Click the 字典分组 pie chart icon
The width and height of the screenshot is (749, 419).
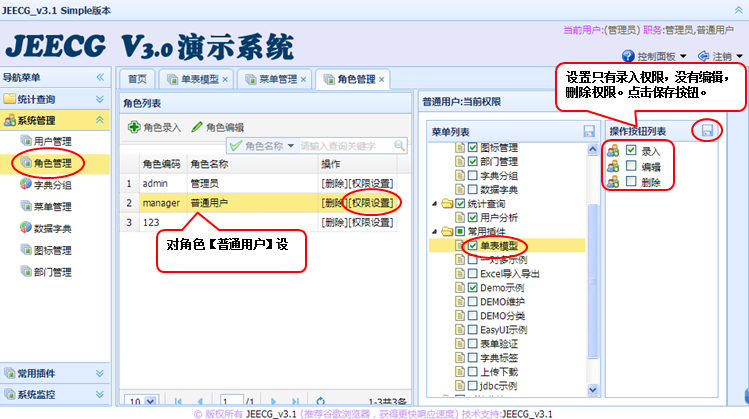(26, 184)
